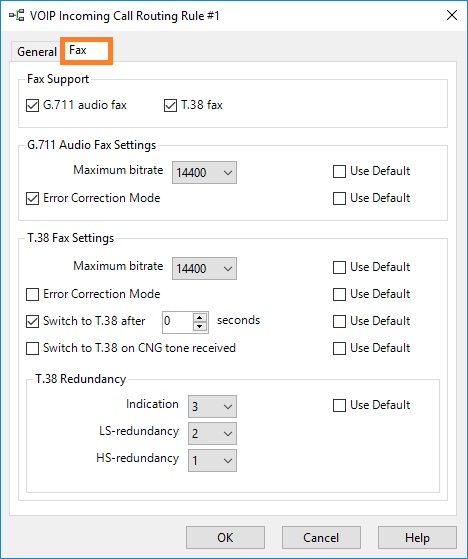The image size is (468, 559).
Task: Enable Switch to T.38 on CNG tone
Action: [x=32, y=348]
